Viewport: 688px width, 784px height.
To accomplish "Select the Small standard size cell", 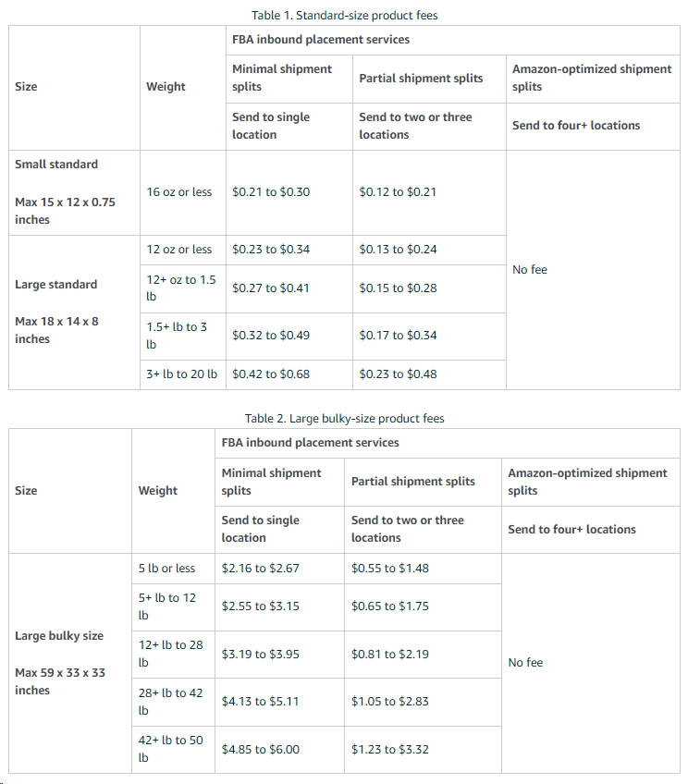I will (74, 192).
